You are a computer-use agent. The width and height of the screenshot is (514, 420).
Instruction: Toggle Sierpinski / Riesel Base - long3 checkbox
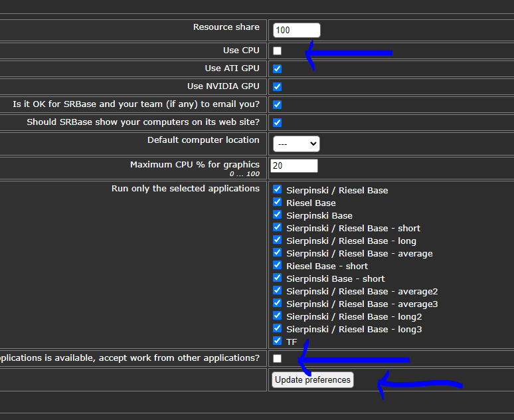point(277,328)
